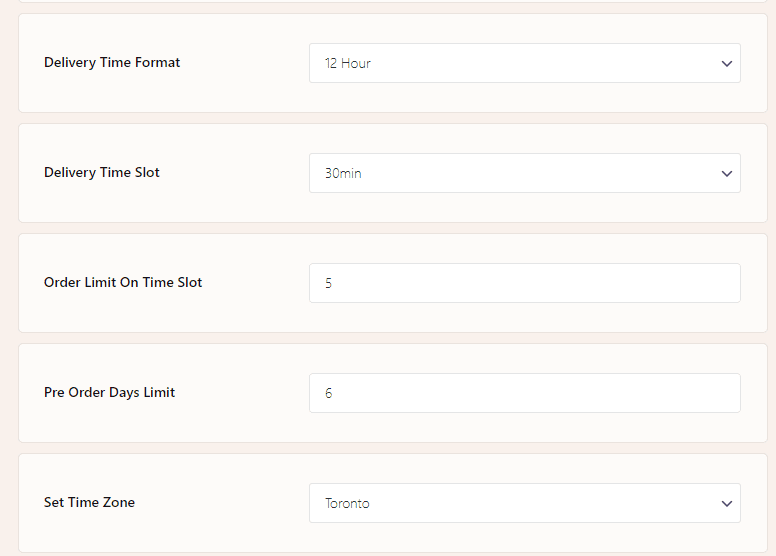Viewport: 776px width, 556px height.
Task: Click the "30min" time slot selection text
Action: click(343, 173)
